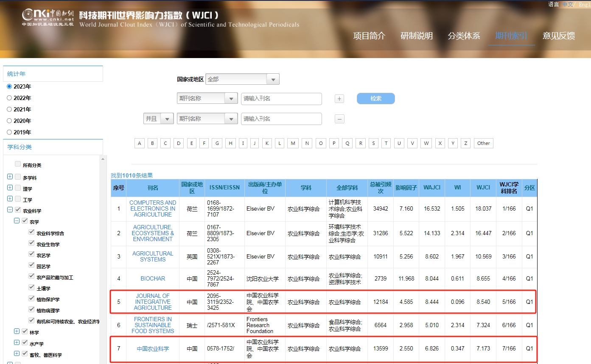Select statistics year 2020年
Screen dimensions: 591x364
(x=9, y=121)
